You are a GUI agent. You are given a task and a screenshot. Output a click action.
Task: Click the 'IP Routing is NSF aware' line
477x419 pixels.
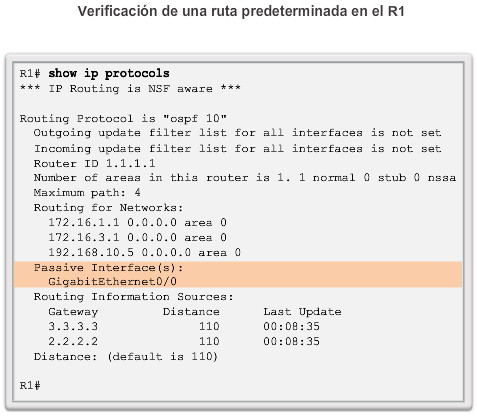(130, 89)
